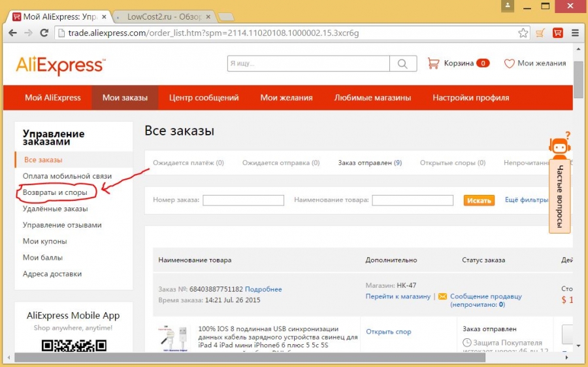Click the browser back arrow
The height and width of the screenshot is (367, 588).
(x=12, y=33)
